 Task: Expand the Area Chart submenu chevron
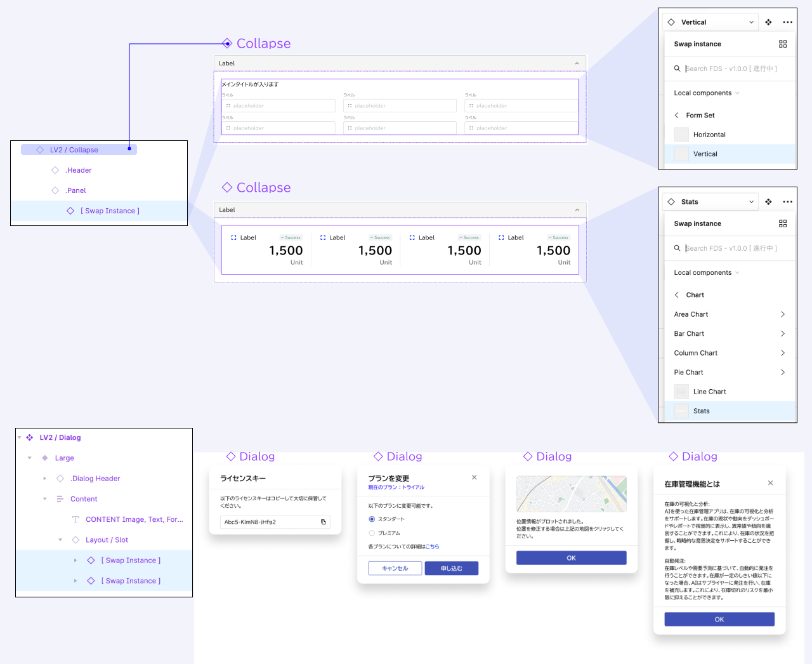pyautogui.click(x=783, y=314)
